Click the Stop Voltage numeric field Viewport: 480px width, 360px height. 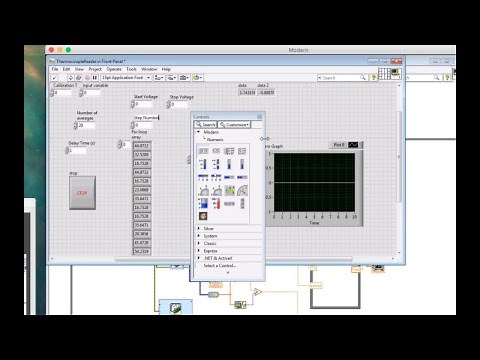179,104
